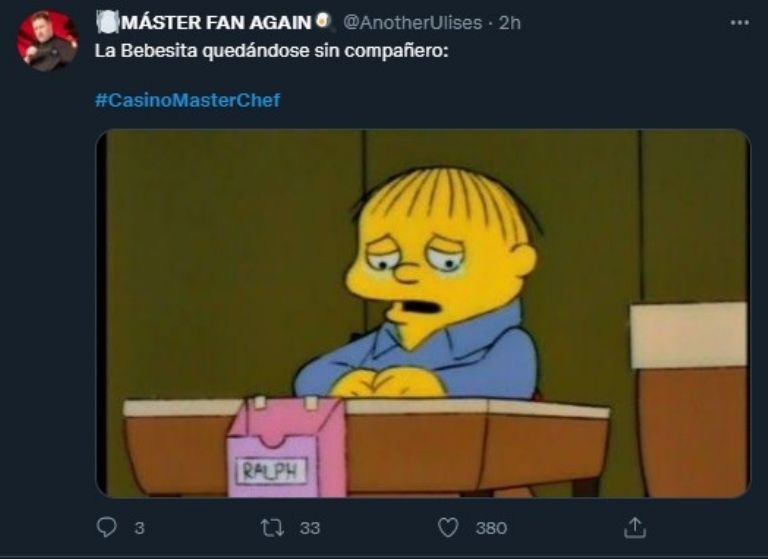Click the 2h timestamp
The height and width of the screenshot is (559, 768).
(509, 23)
